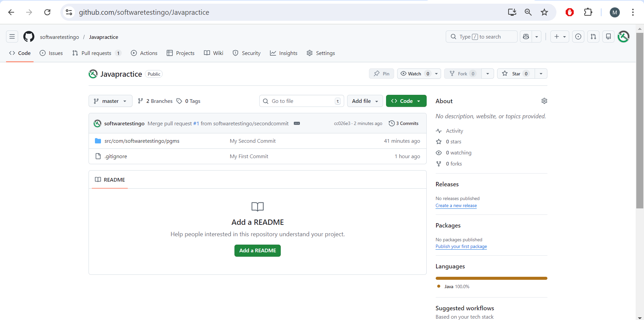View 2 Branches link
644x320 pixels.
(155, 101)
